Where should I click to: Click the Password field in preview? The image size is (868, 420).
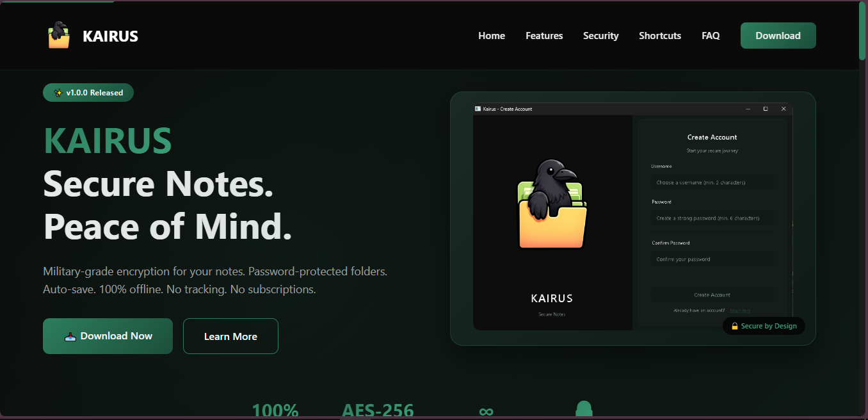tap(712, 218)
